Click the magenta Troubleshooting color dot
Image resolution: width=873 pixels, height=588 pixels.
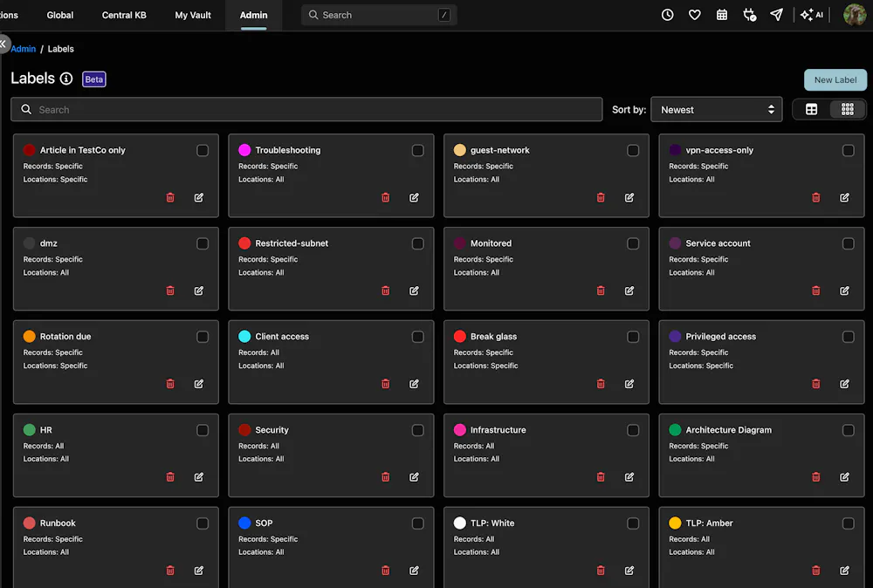(244, 150)
